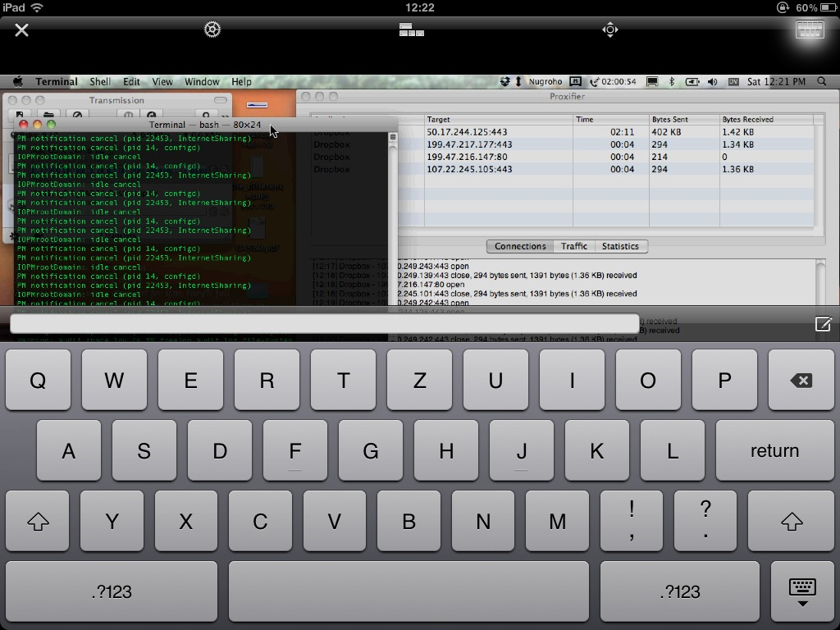Open the battery status icon in Mac menu bar

(x=692, y=81)
